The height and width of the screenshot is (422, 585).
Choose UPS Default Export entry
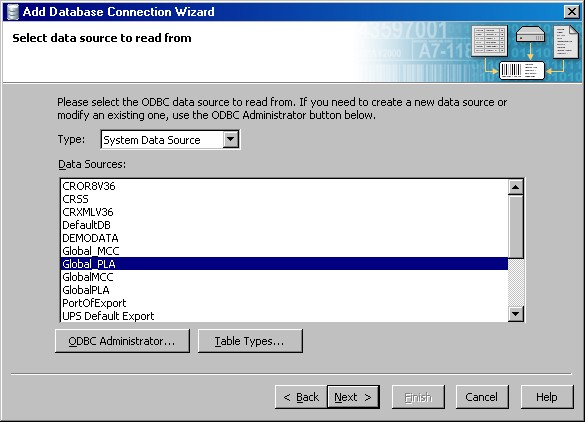[x=284, y=316]
